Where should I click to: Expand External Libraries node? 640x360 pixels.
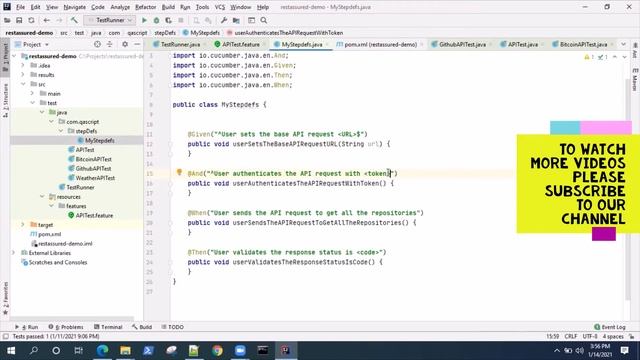point(14,253)
